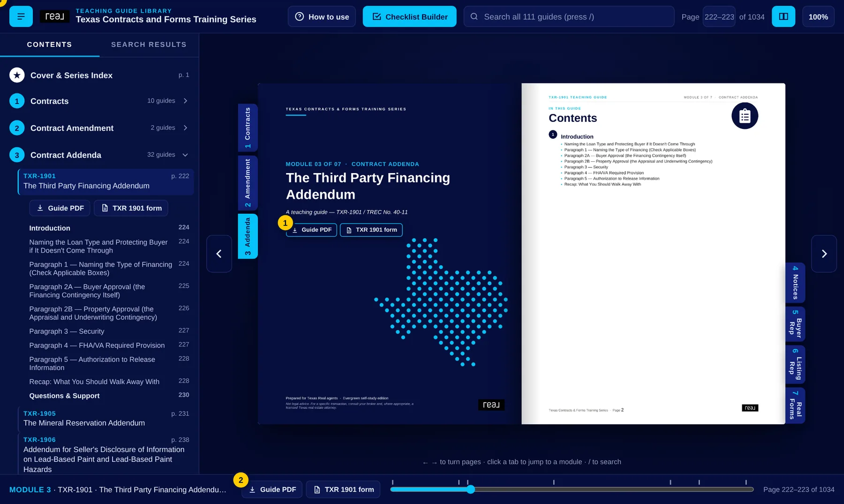Jump to the 6 Listing Rep side tab
Viewport: 844px width, 504px height.
pos(795,365)
